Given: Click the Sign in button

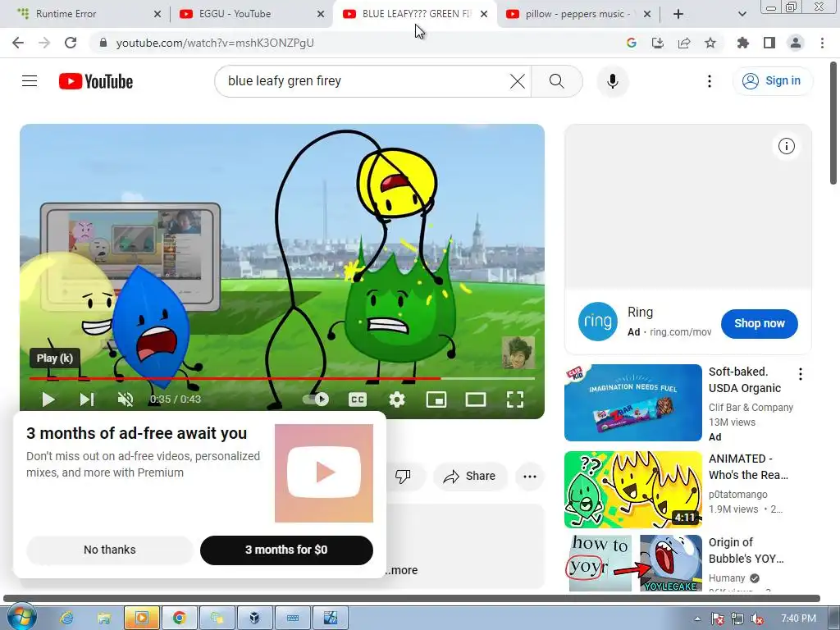Looking at the screenshot, I should (x=772, y=81).
